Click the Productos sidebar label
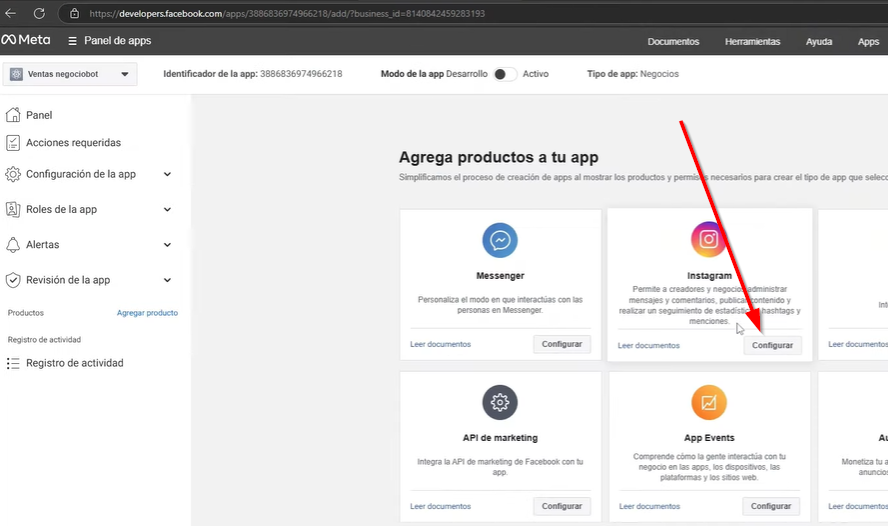This screenshot has height=526, width=888. coord(25,313)
